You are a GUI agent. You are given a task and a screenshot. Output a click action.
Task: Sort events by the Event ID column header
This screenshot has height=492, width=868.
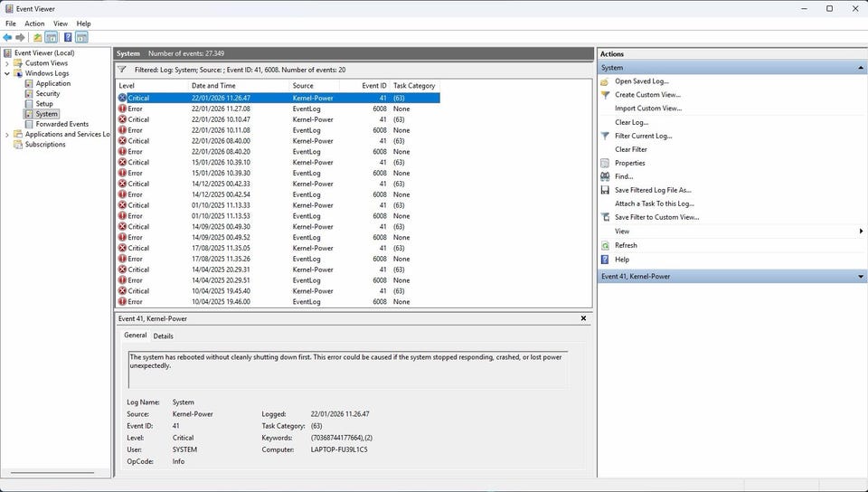pos(373,86)
